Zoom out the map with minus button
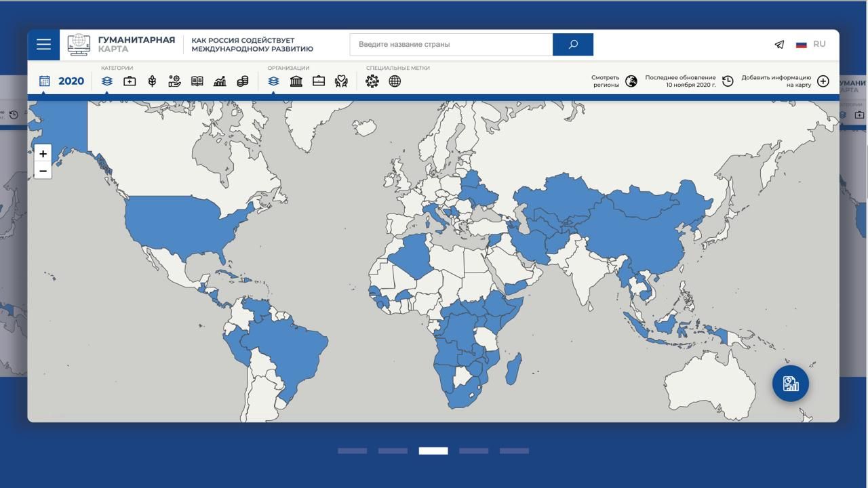 43,171
